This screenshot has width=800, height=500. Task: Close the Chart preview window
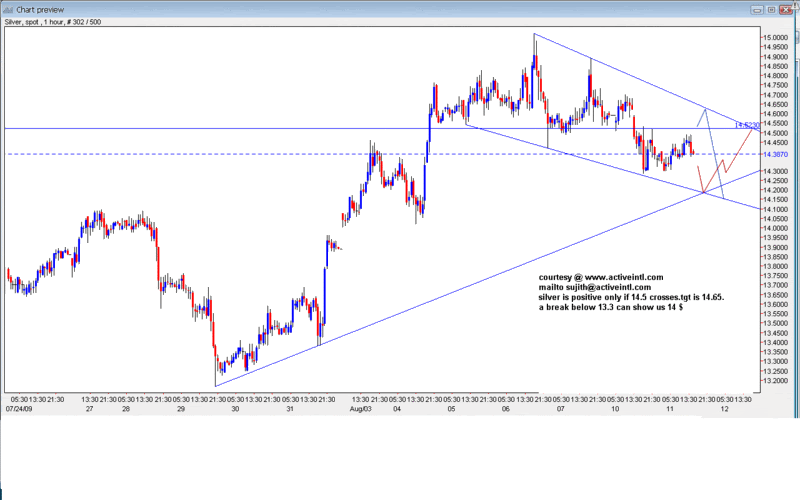click(789, 8)
